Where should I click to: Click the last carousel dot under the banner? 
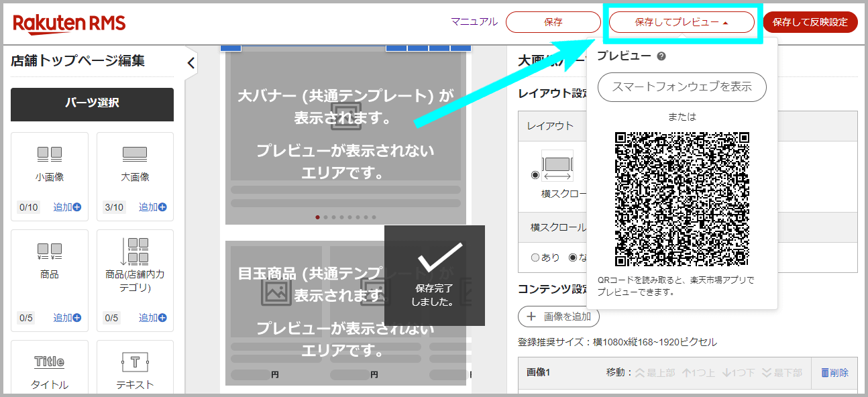tap(374, 217)
